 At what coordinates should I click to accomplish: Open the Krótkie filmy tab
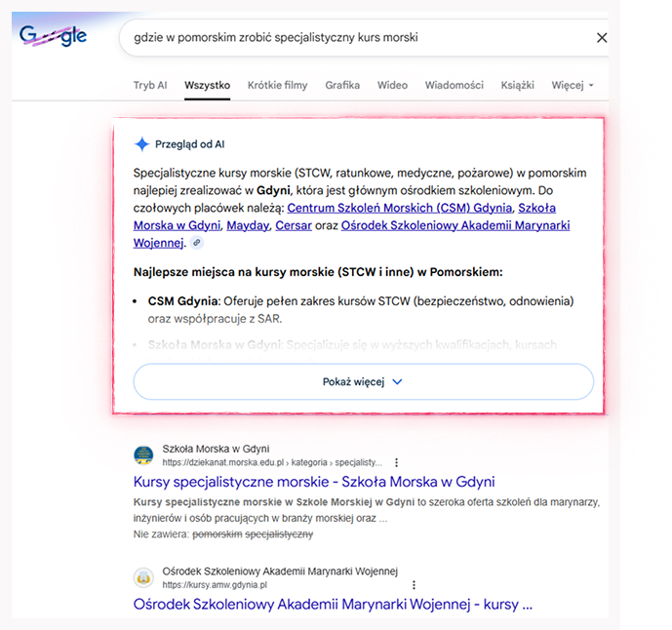pyautogui.click(x=277, y=86)
